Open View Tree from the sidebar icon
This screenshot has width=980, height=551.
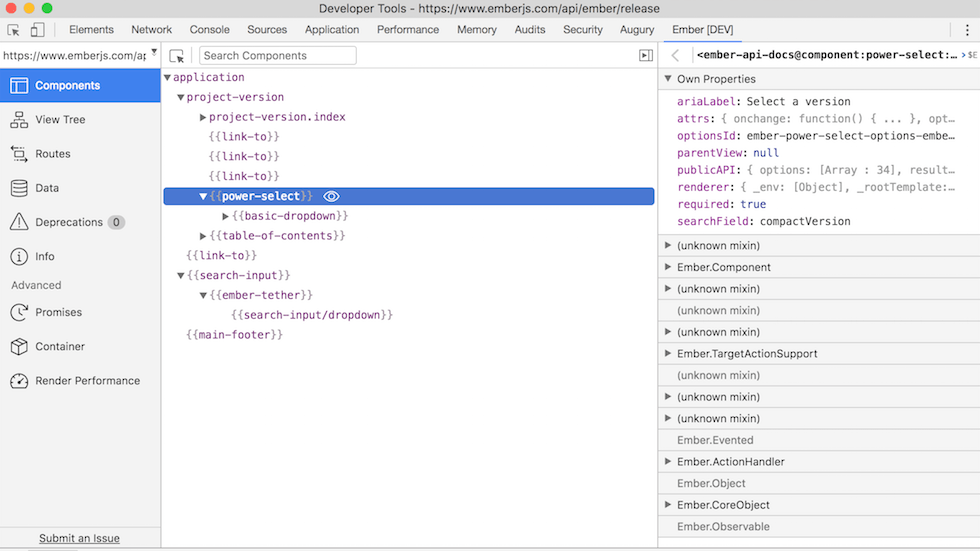pyautogui.click(x=19, y=120)
